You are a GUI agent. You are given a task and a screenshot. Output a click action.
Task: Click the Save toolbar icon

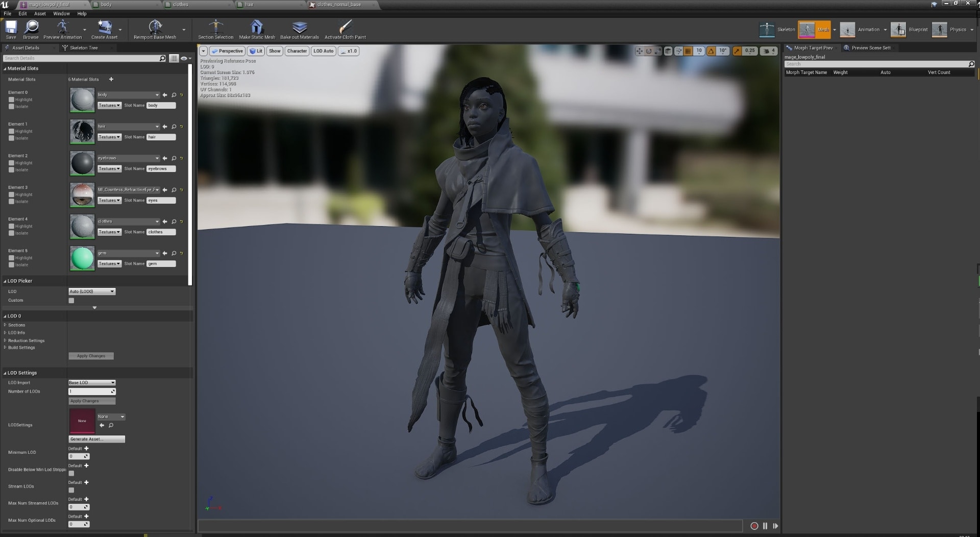click(x=11, y=27)
